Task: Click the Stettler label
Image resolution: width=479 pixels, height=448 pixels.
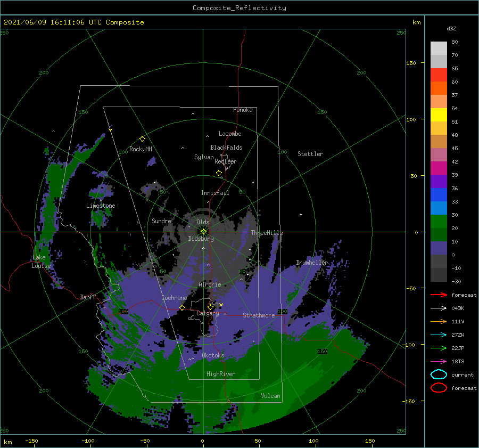Action: point(310,154)
